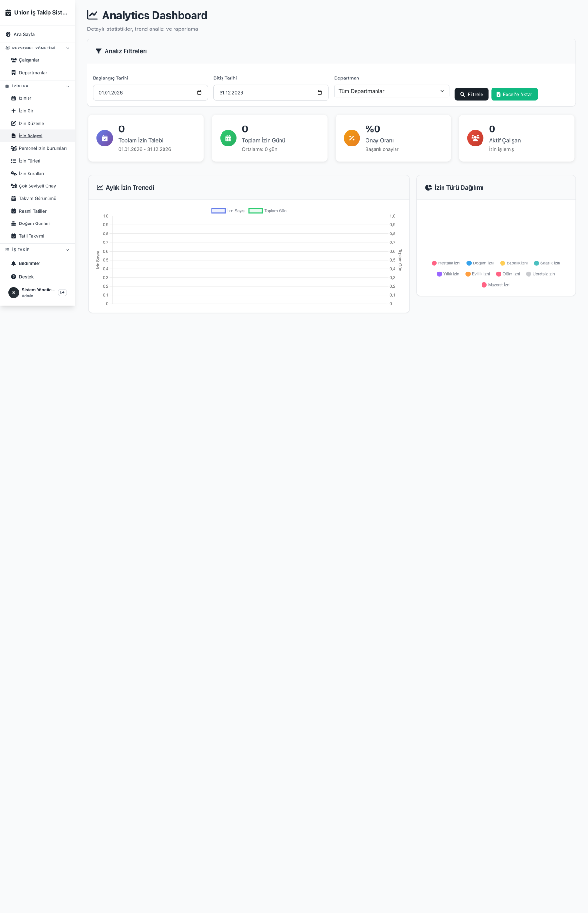Click the Bitiş Tarihi date input field

pyautogui.click(x=264, y=93)
